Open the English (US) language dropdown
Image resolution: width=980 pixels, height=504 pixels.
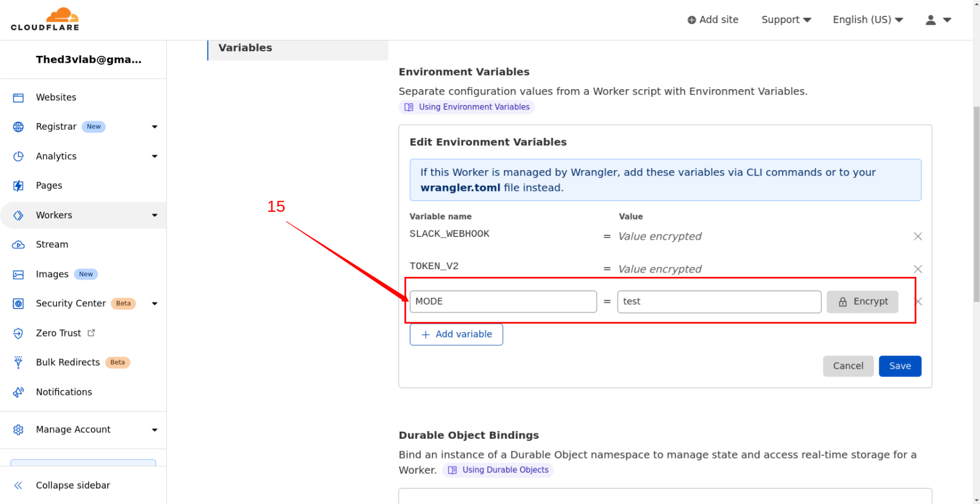(x=867, y=20)
